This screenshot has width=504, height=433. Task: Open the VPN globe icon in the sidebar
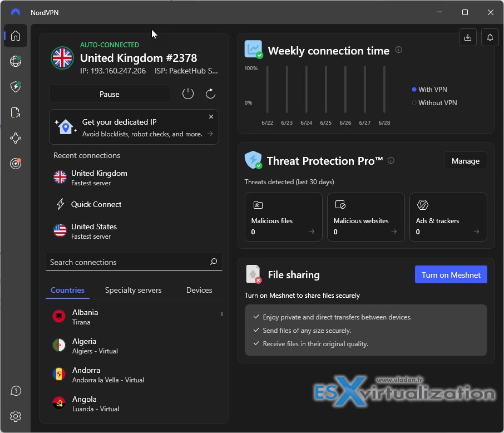[x=16, y=61]
